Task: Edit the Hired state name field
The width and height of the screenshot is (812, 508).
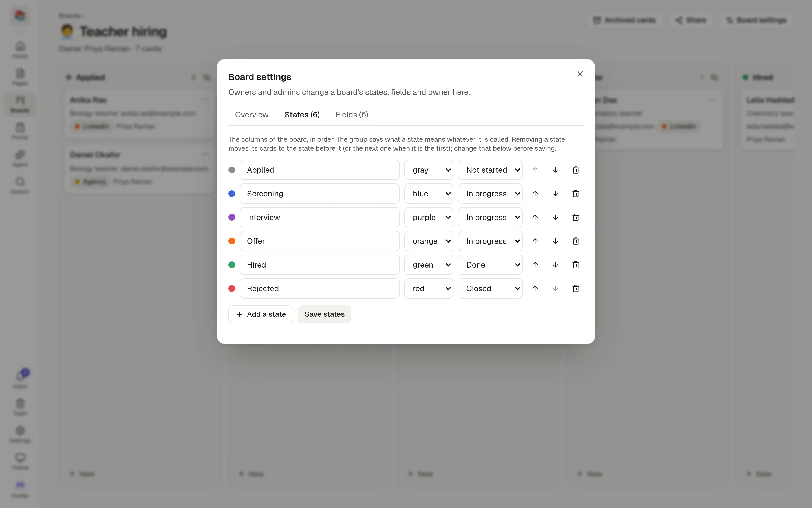Action: pos(319,265)
